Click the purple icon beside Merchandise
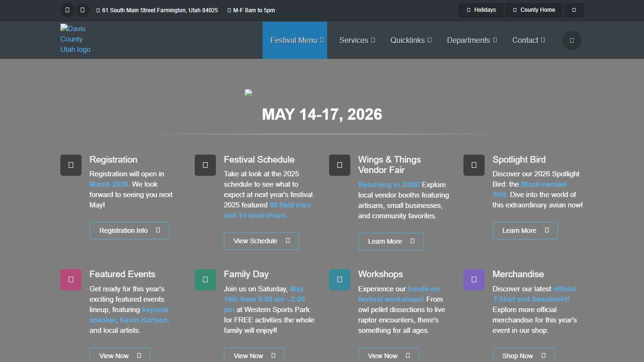 [x=474, y=280]
